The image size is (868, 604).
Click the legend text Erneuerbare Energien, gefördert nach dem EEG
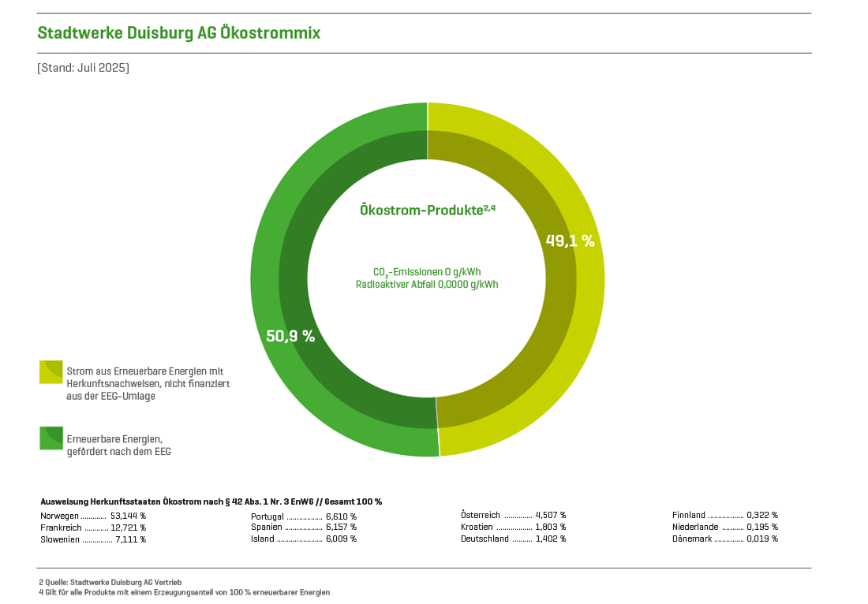coord(118,445)
